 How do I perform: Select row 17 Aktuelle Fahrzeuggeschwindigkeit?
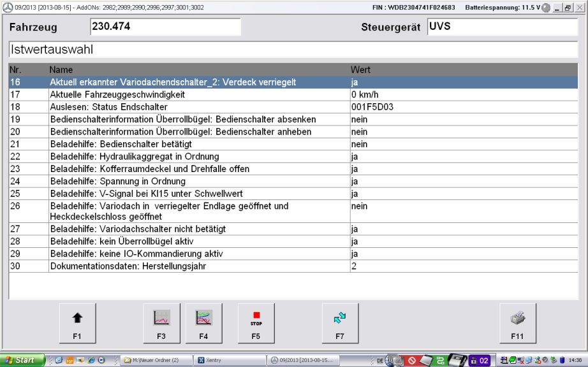[x=293, y=94]
